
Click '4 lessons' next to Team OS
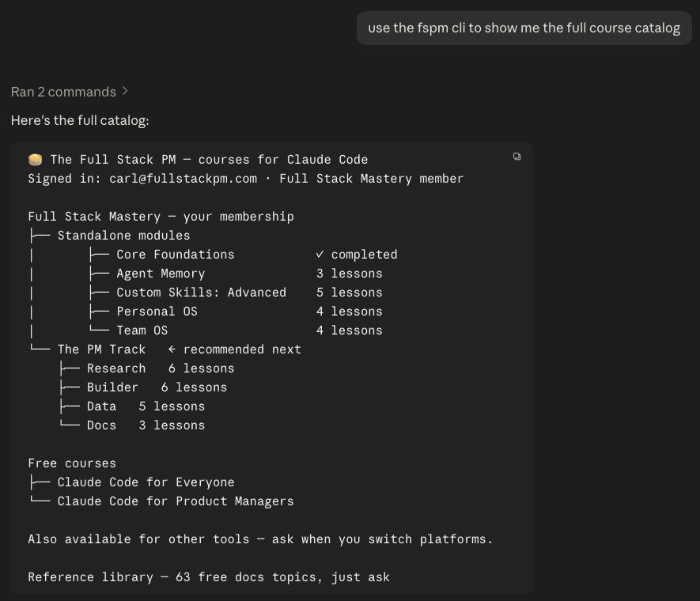tap(350, 331)
